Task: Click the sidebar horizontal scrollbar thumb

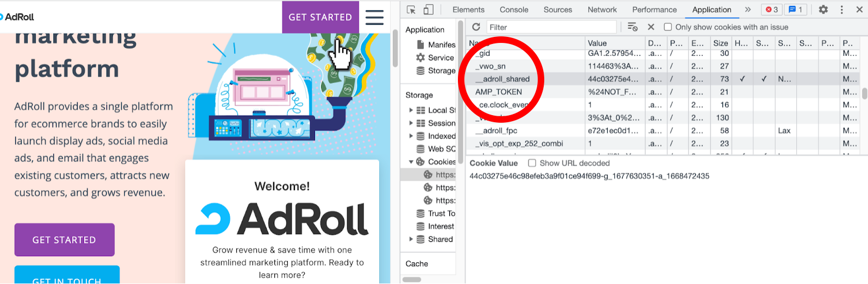Action: (x=412, y=280)
